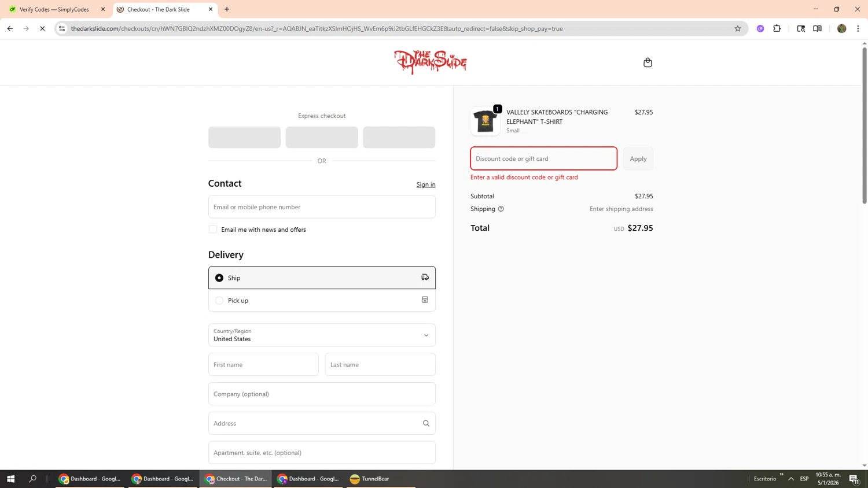Click the Charging Elephant T-shirt thumbnail

pyautogui.click(x=486, y=121)
